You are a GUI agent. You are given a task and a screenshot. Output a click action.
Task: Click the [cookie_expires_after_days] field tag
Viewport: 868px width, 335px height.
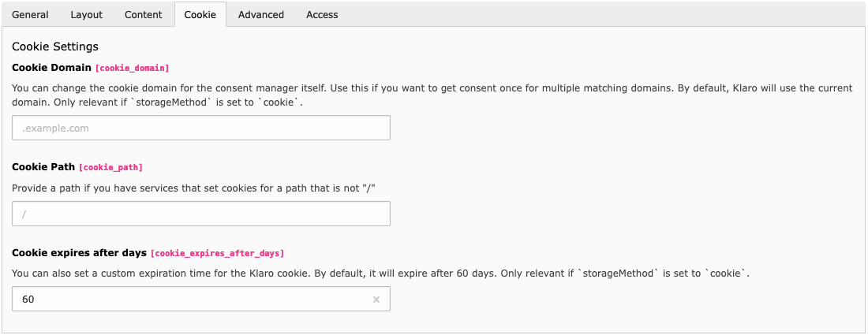[x=217, y=254]
